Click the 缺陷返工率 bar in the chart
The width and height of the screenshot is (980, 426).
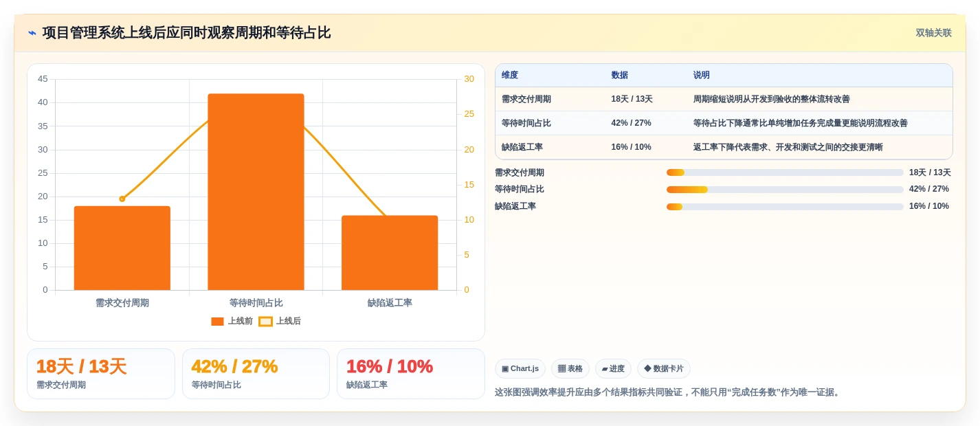390,253
